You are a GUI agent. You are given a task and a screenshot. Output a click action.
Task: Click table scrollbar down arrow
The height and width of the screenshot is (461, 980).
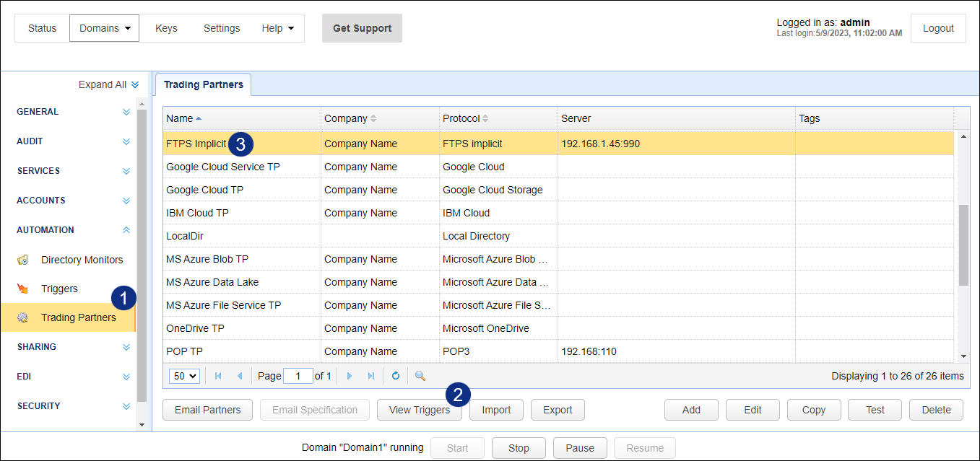[x=963, y=356]
